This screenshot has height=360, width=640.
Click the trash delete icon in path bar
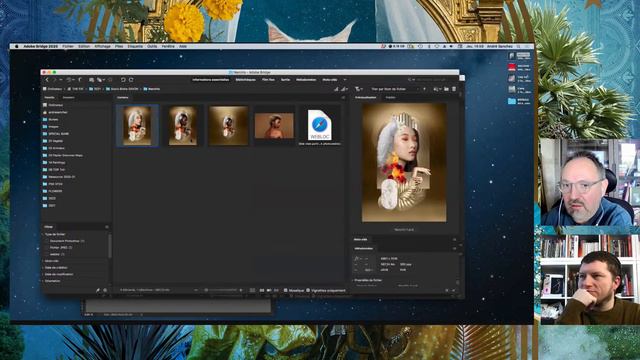[454, 89]
